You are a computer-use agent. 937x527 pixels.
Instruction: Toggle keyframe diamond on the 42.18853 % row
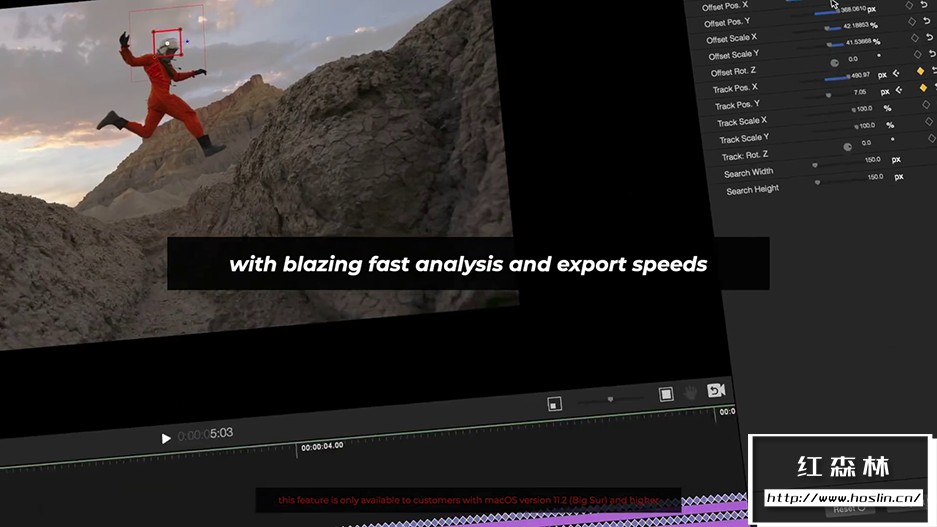(912, 22)
